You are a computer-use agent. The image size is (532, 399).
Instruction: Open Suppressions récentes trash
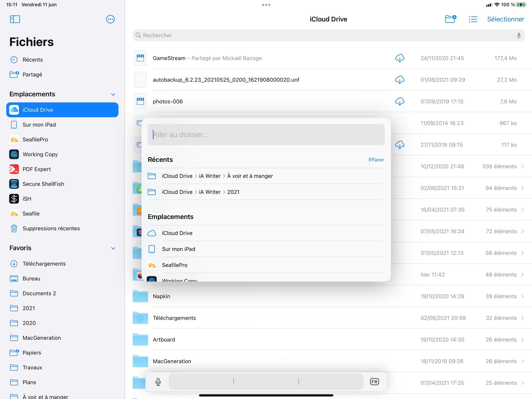62,228
